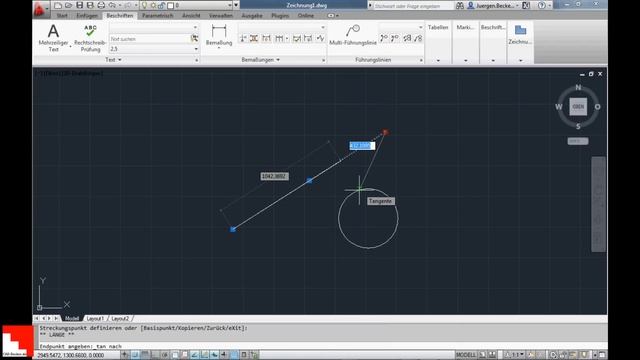Click the Save As icon in quick access toolbar
640x360 pixels.
point(90,5)
